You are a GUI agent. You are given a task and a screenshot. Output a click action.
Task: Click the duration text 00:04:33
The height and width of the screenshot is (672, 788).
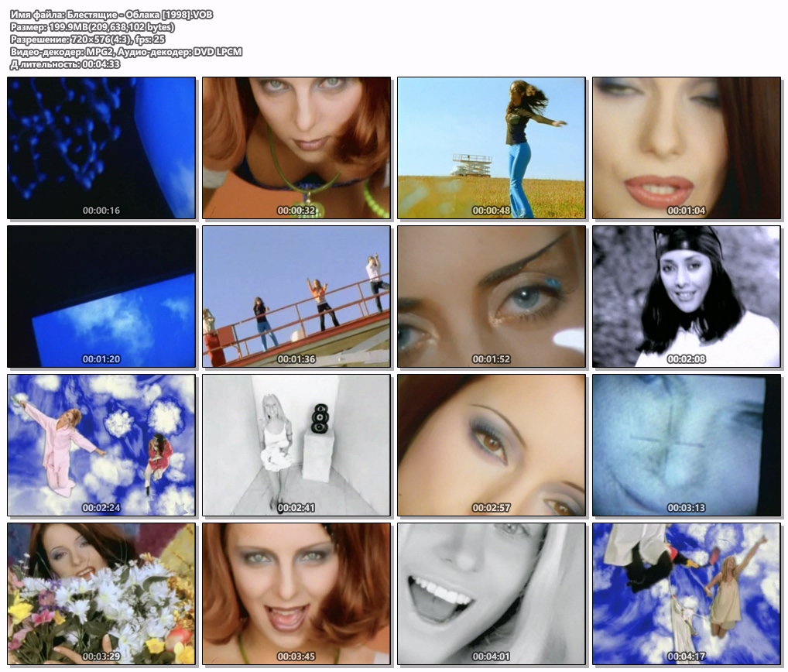tap(101, 64)
